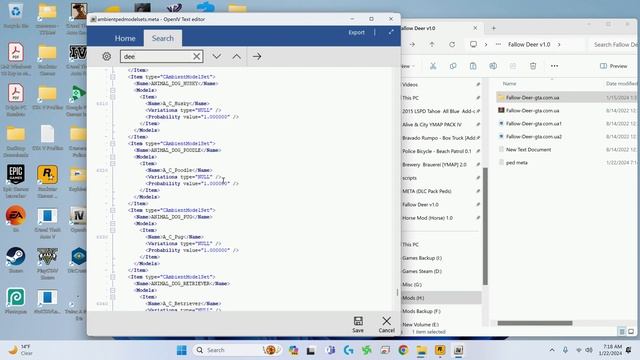
Task: Jump to next search match down arrow
Action: click(x=217, y=56)
